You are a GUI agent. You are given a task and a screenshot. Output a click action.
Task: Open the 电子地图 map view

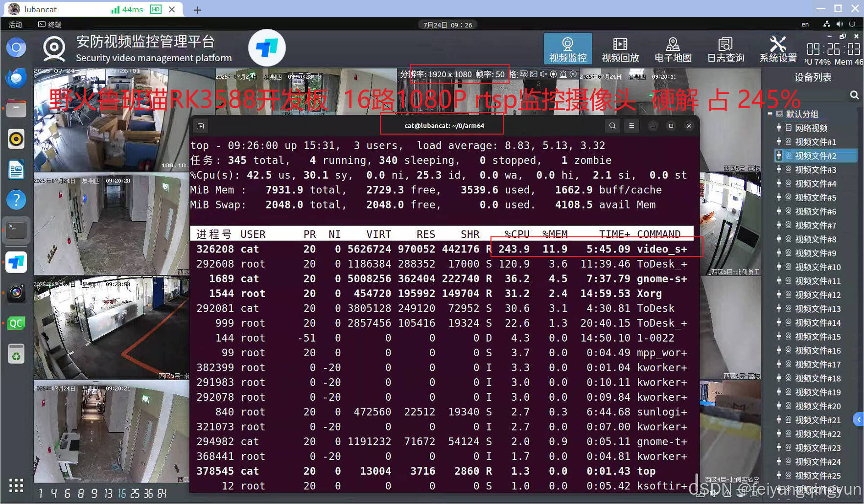pyautogui.click(x=673, y=48)
